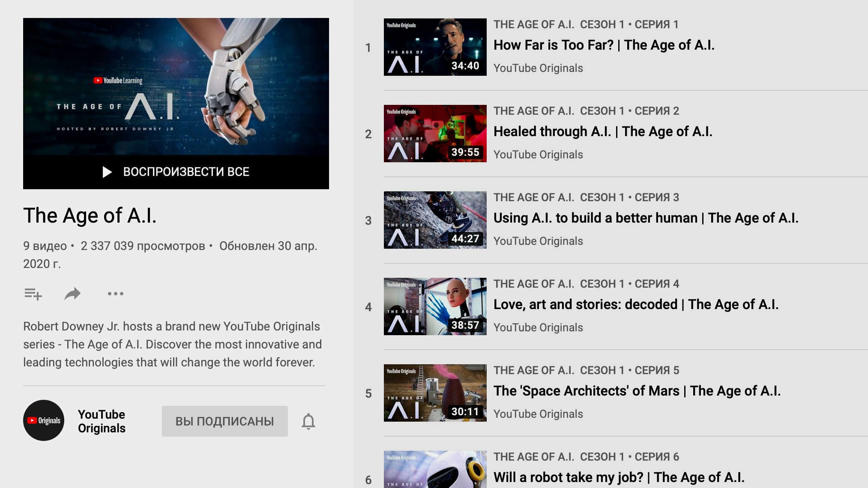Share the playlist via arrow icon
Screen dimensions: 868x488
pyautogui.click(x=72, y=294)
